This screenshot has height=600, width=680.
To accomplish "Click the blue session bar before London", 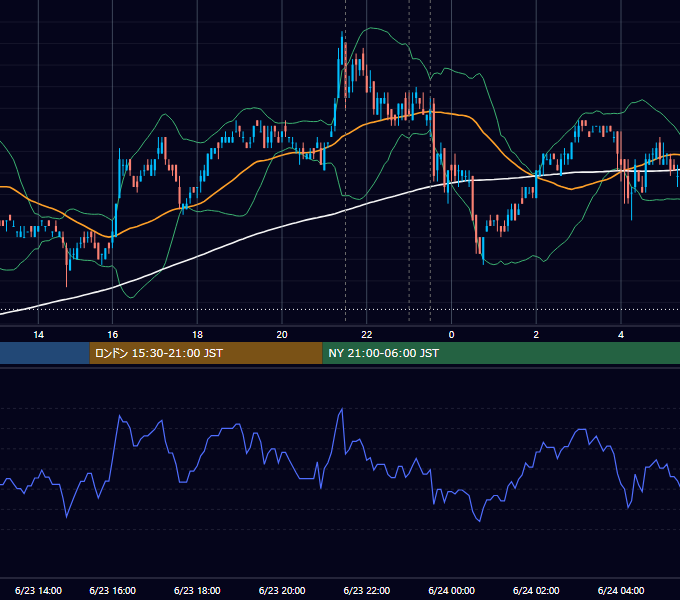I will 45,353.
